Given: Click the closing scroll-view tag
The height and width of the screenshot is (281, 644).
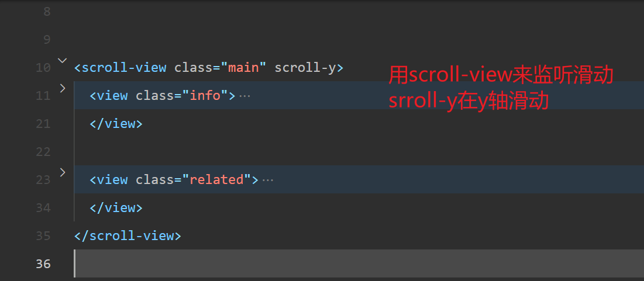Looking at the screenshot, I should point(128,236).
